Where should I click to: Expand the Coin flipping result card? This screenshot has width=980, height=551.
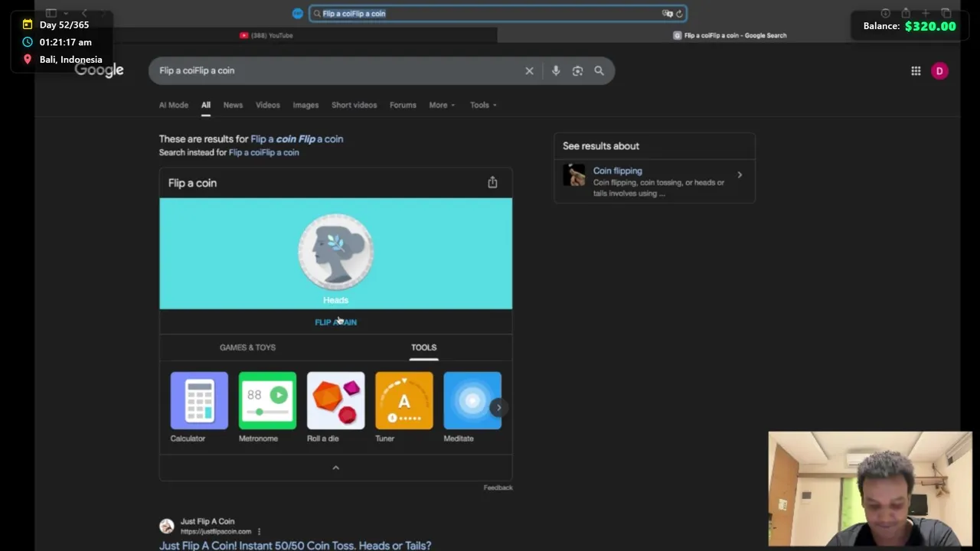point(740,175)
